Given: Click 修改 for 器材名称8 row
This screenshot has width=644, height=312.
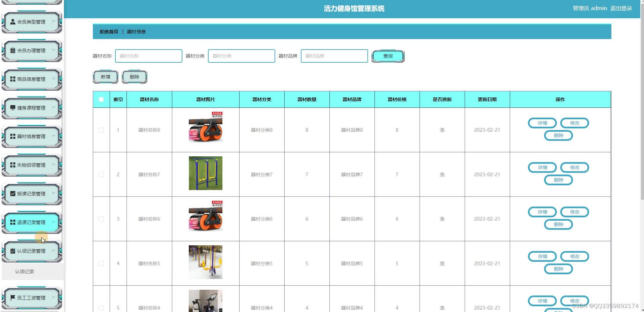Looking at the screenshot, I should [575, 123].
